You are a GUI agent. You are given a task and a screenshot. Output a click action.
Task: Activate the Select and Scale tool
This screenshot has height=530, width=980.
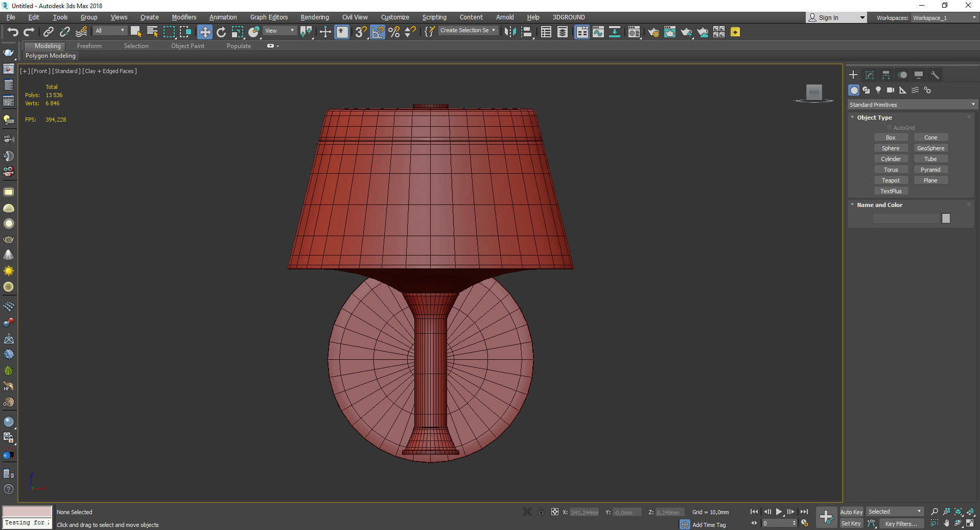(x=238, y=32)
